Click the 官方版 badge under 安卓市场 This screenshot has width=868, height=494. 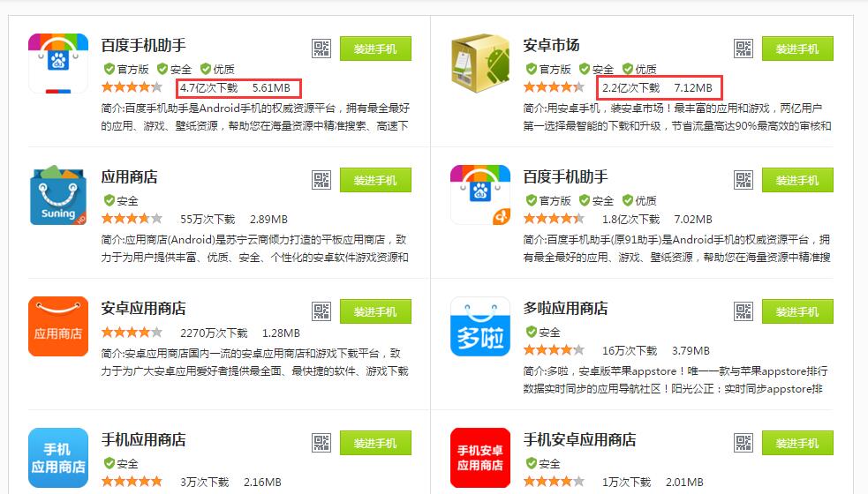tap(548, 69)
